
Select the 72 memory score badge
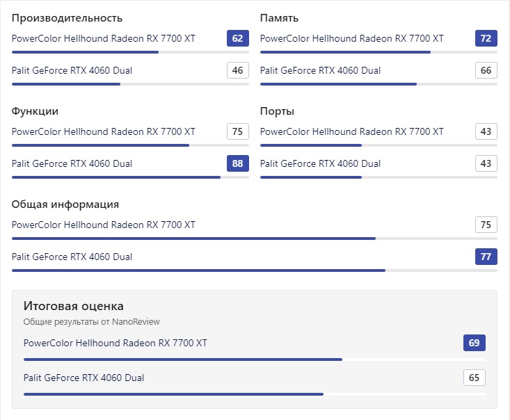[x=486, y=38]
